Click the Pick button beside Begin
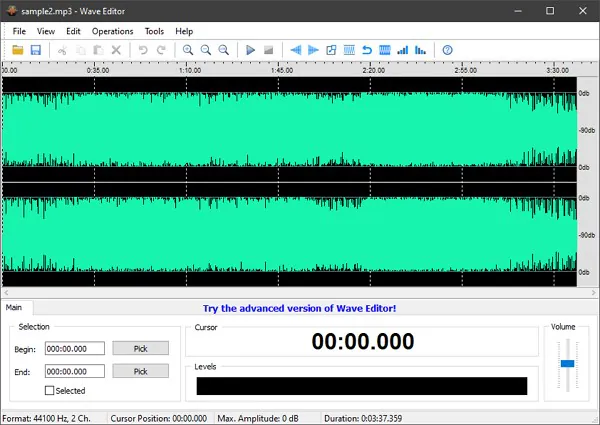 [x=140, y=348]
